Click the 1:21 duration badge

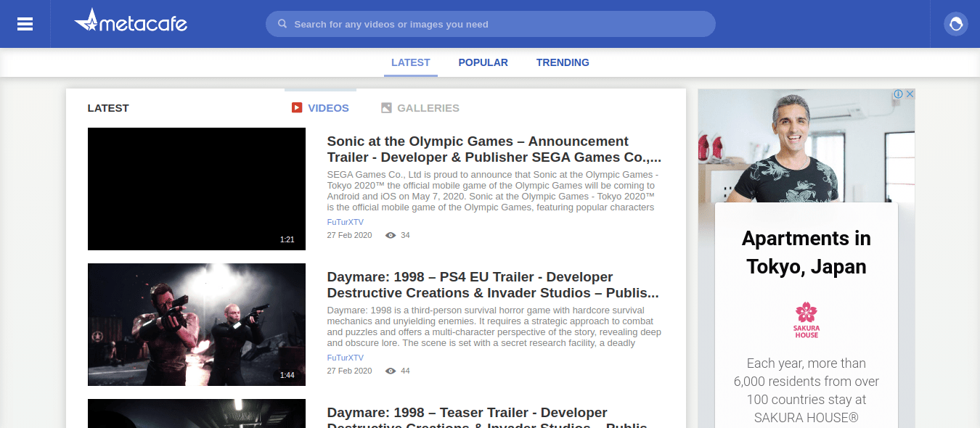(287, 239)
